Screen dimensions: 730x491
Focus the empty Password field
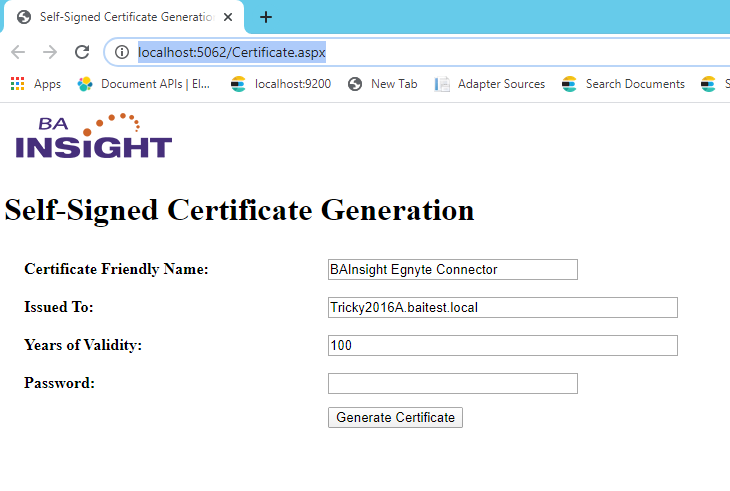[x=452, y=383]
